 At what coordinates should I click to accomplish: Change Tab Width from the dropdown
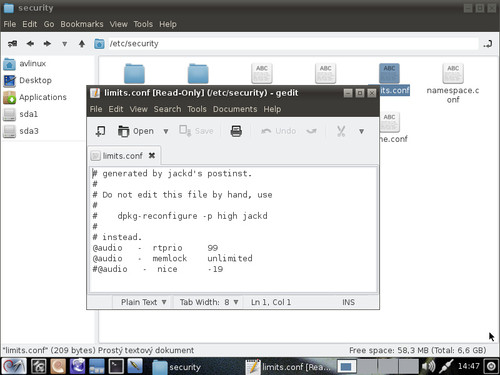pos(209,302)
